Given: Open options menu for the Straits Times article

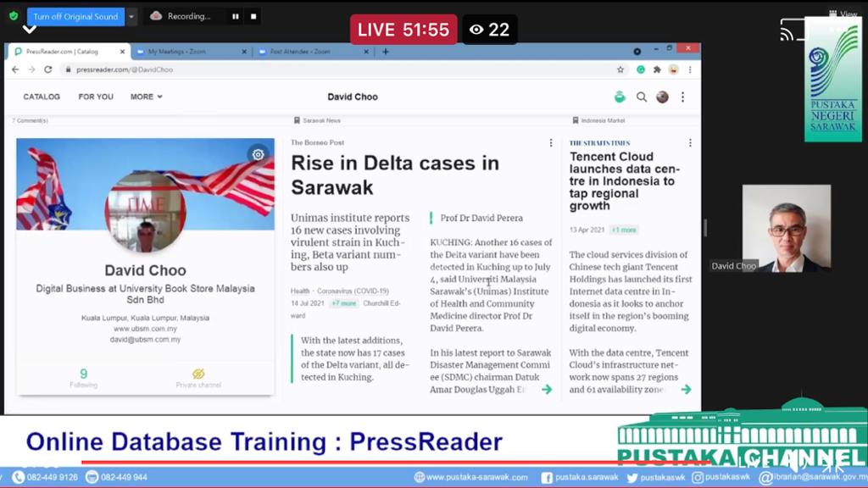Looking at the screenshot, I should tap(690, 142).
